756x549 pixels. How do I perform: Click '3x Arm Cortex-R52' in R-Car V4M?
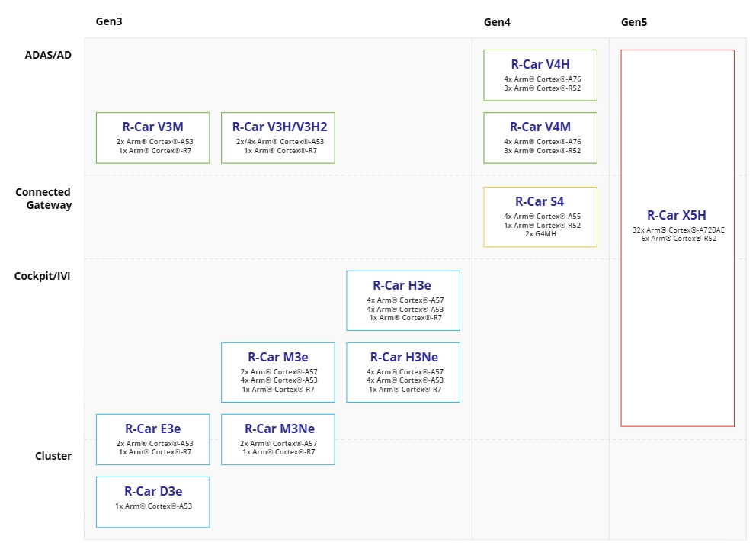click(543, 151)
